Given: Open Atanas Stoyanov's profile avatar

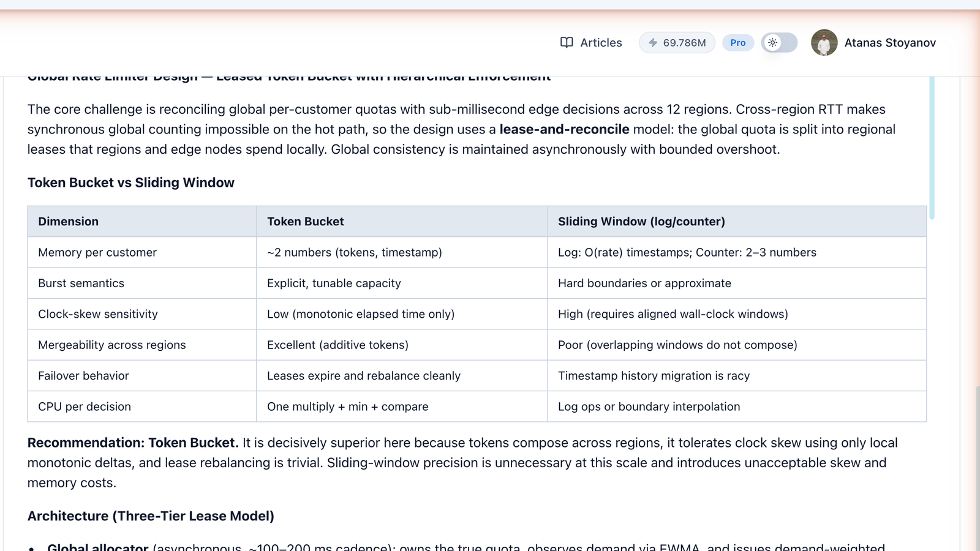Looking at the screenshot, I should click(x=824, y=43).
